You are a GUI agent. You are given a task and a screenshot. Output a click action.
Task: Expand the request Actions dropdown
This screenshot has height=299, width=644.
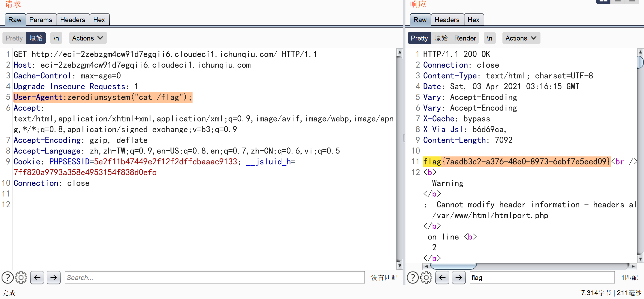pos(87,38)
